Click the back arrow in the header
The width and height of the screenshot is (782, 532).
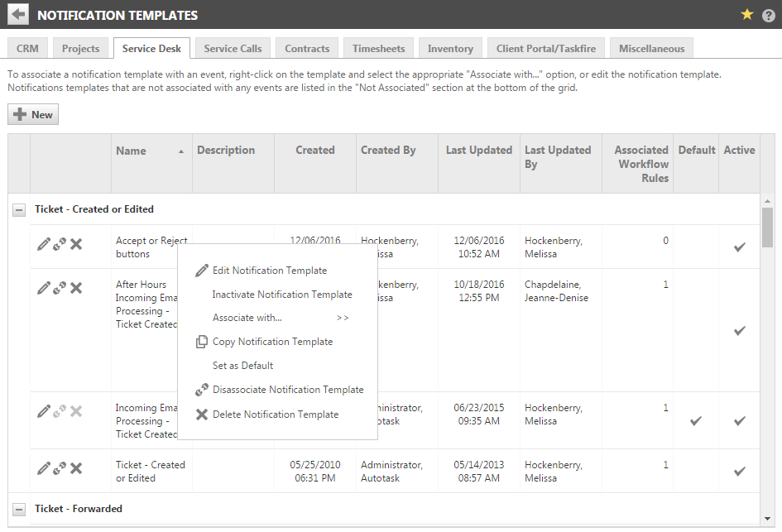point(18,15)
